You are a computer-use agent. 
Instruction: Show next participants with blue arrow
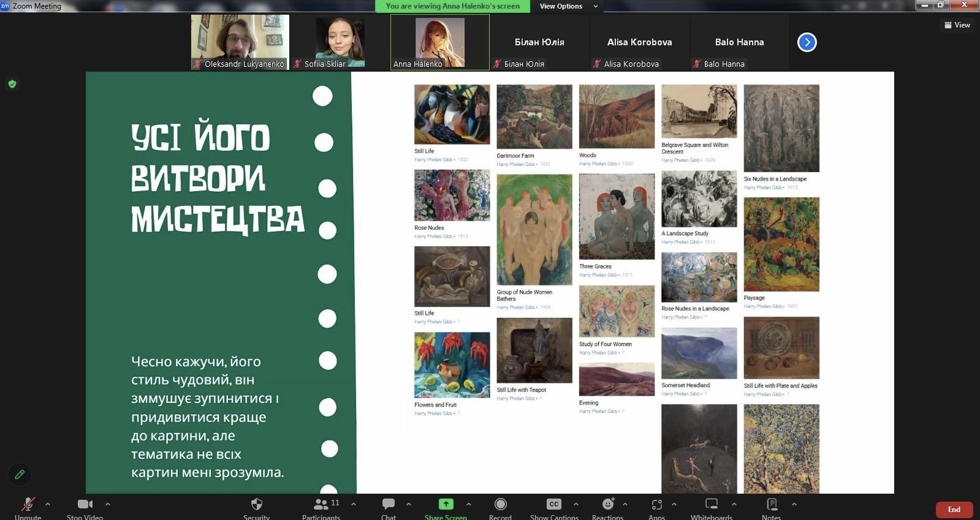[807, 42]
